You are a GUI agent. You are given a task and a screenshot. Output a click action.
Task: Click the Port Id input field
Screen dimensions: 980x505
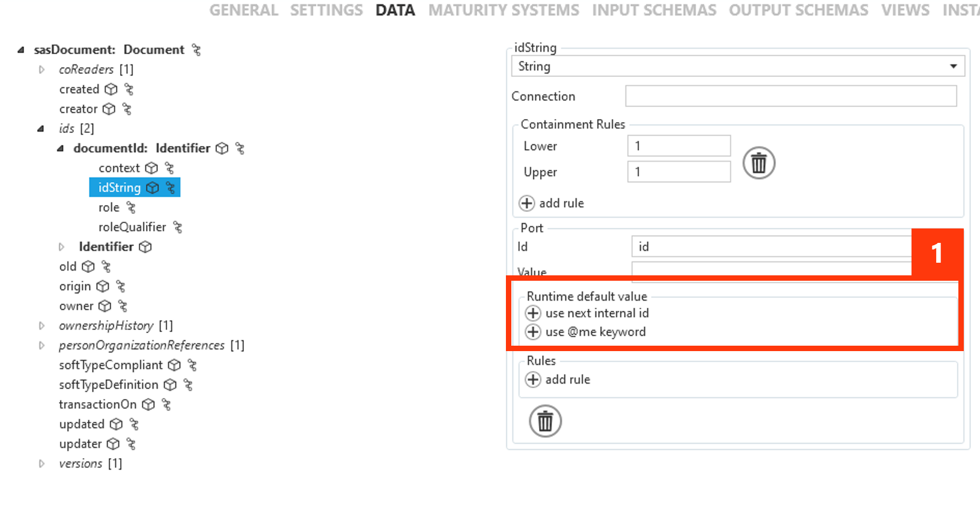pyautogui.click(x=772, y=246)
